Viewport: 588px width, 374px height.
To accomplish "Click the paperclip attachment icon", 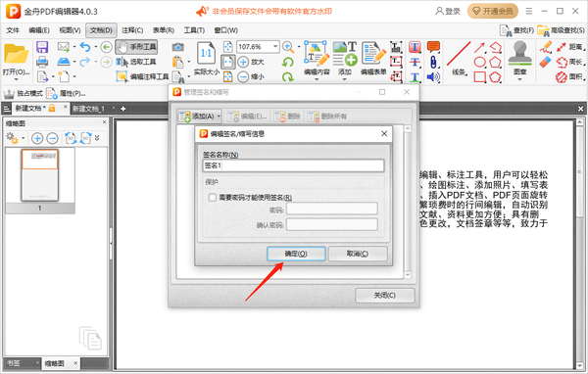I will pos(433,62).
